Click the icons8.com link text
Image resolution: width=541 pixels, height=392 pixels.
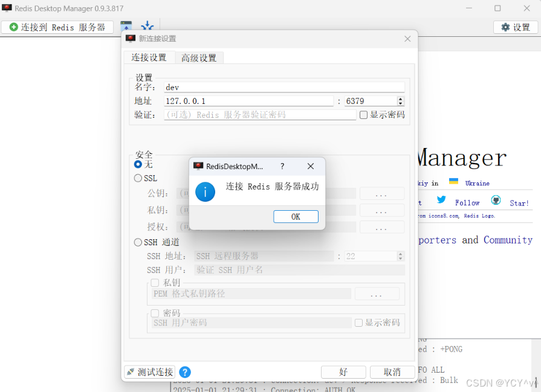pyautogui.click(x=444, y=216)
